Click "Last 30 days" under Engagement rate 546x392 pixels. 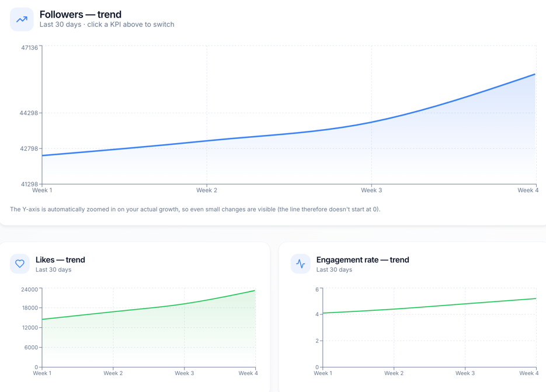[334, 270]
